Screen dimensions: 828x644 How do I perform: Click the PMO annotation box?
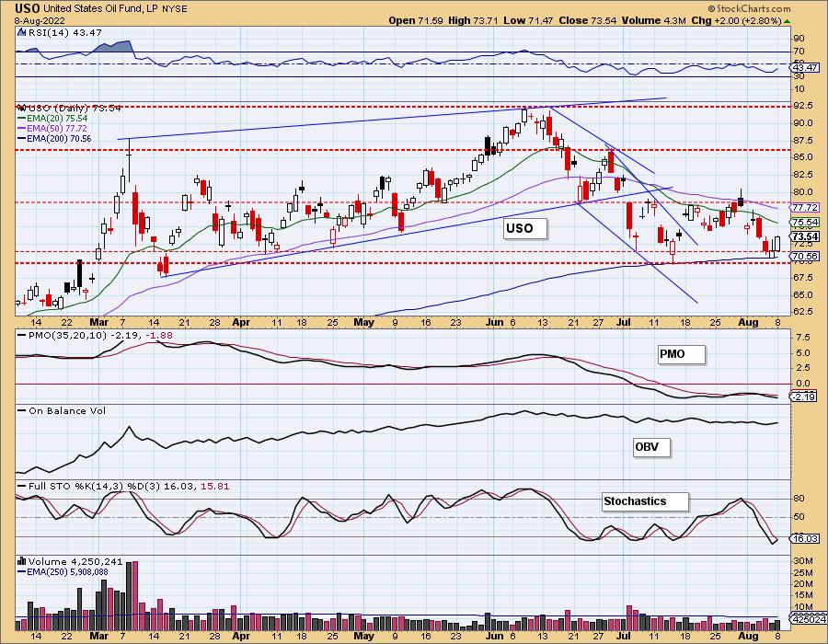pos(681,354)
